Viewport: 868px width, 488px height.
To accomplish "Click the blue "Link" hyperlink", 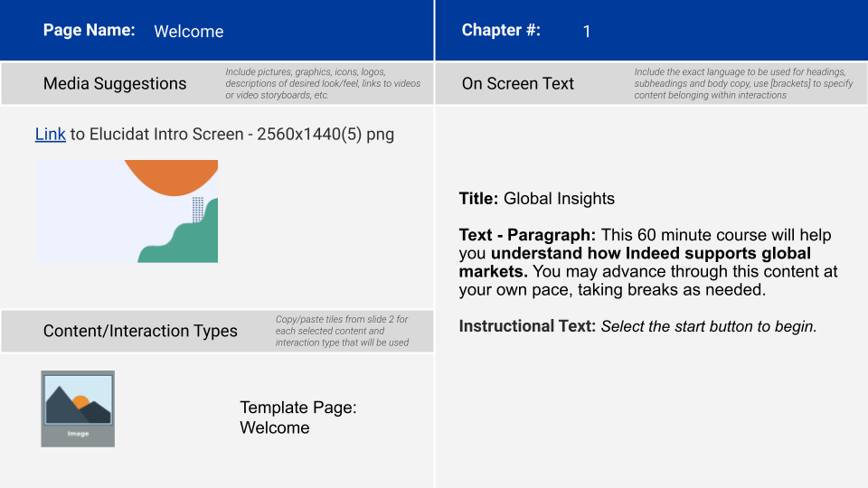I will (x=50, y=135).
